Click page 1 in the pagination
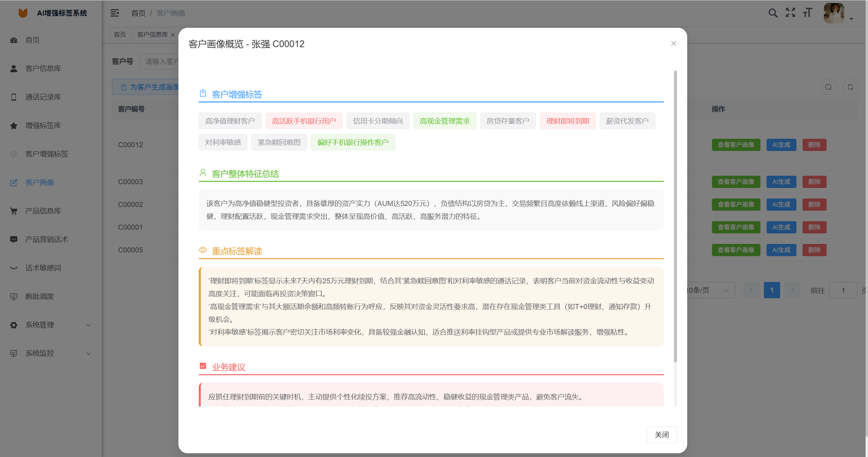 click(x=772, y=290)
